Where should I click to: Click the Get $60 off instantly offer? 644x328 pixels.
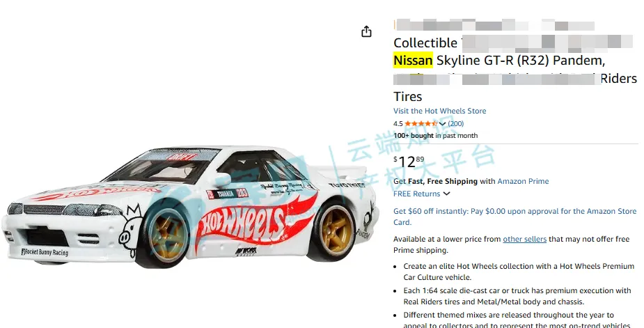515,217
